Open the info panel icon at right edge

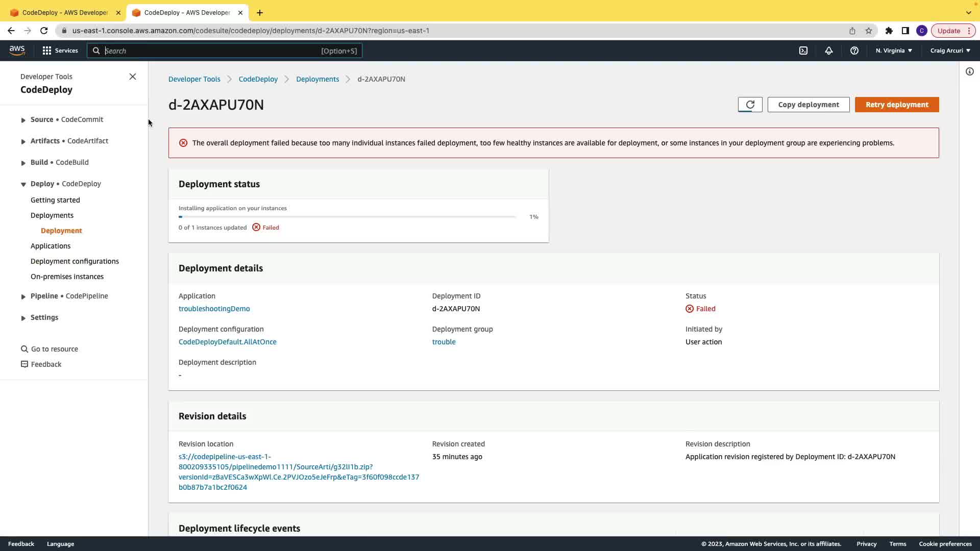[x=970, y=71]
